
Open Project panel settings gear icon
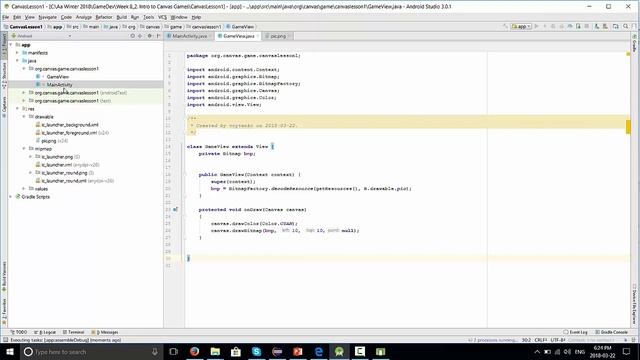(x=149, y=36)
